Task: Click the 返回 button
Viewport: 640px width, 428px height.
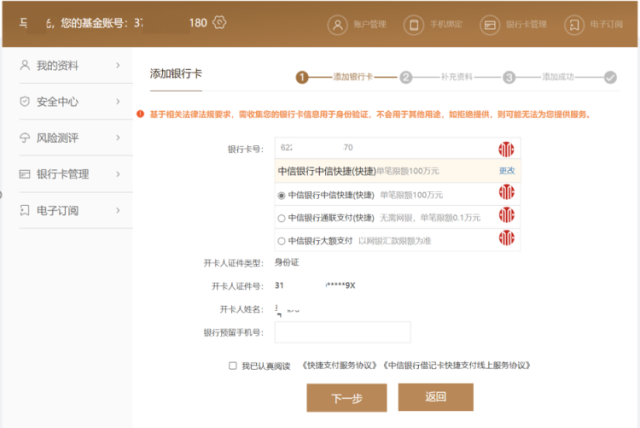Action: 436,397
